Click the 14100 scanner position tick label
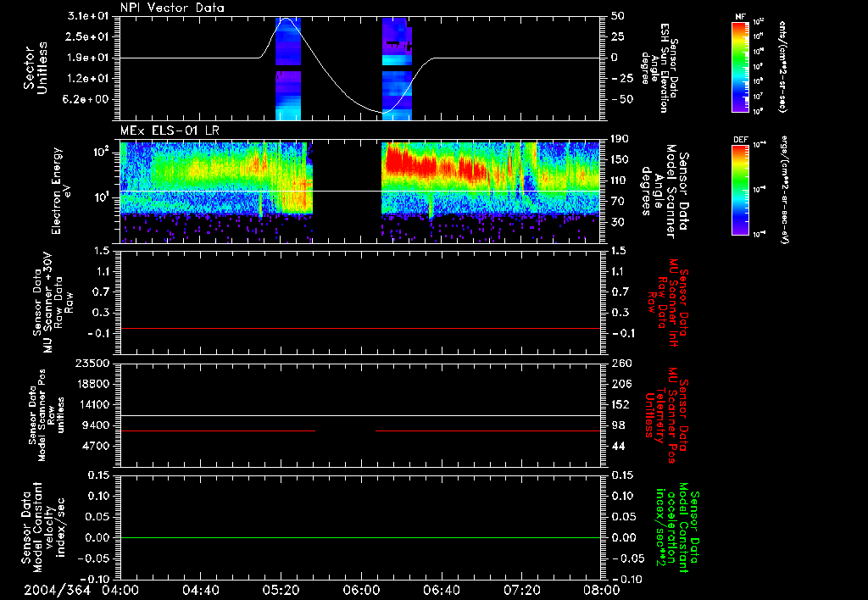Screen dimensions: 868x600 tap(92, 404)
